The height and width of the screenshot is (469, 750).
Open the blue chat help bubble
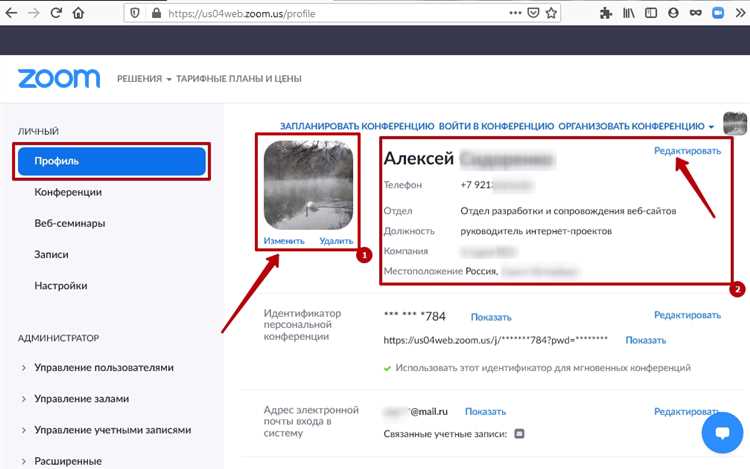(722, 433)
